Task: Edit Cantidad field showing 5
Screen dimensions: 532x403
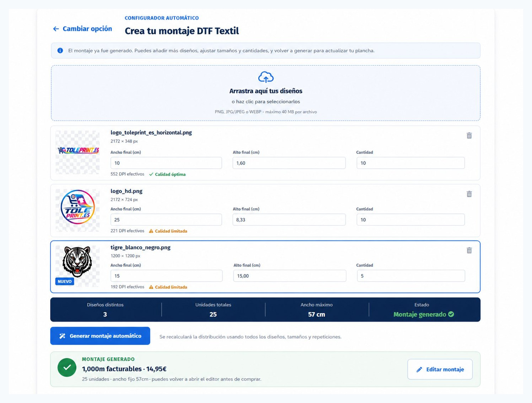Action: tap(411, 276)
